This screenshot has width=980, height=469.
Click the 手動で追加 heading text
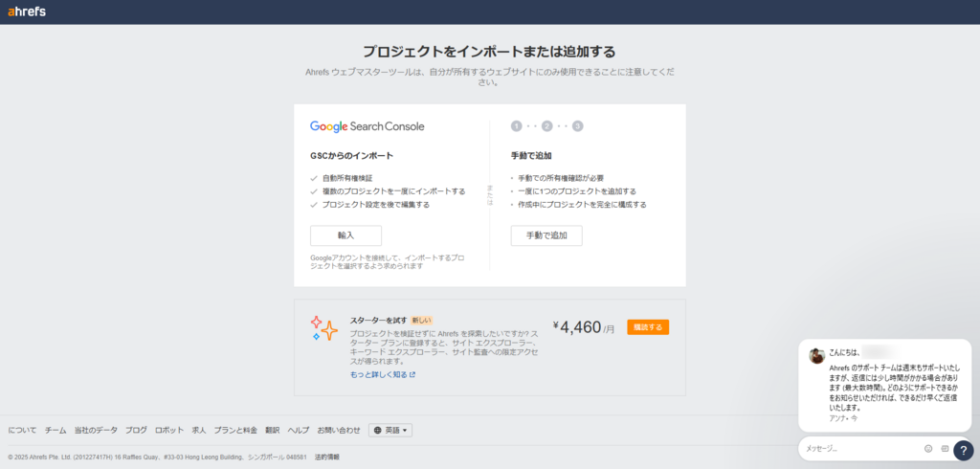click(531, 156)
